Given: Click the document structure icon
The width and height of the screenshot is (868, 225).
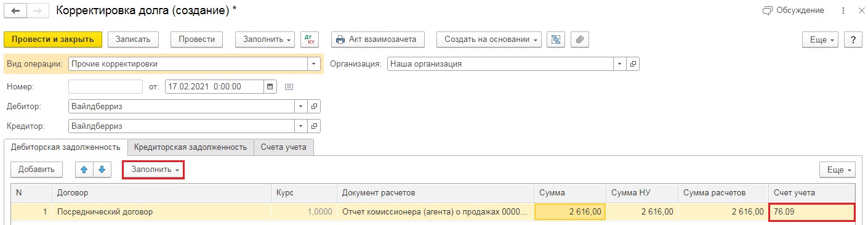Looking at the screenshot, I should click(557, 39).
